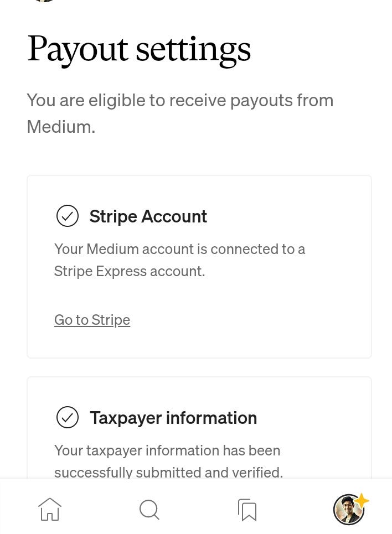Click the checkmark icon beside Taxpayer information

point(67,417)
